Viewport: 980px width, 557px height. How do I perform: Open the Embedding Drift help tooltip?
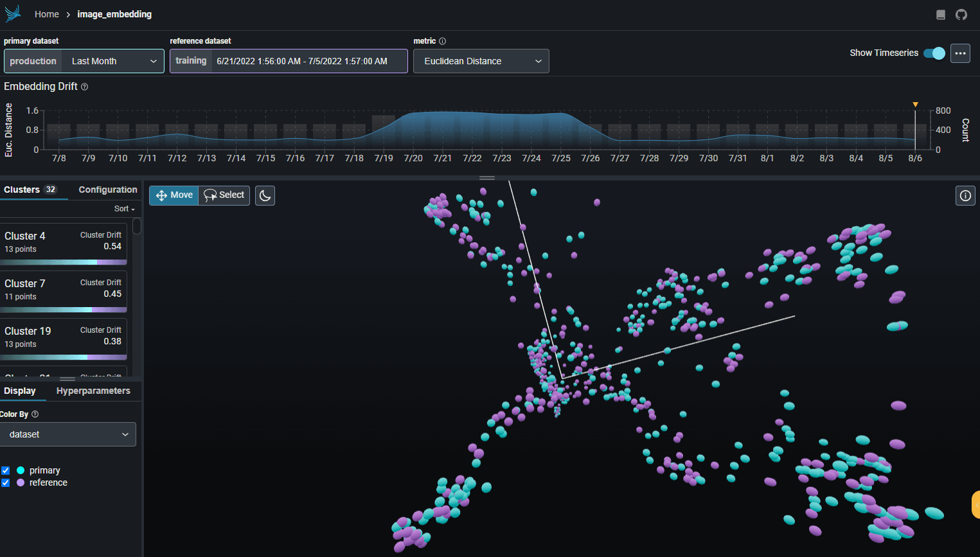tap(84, 86)
